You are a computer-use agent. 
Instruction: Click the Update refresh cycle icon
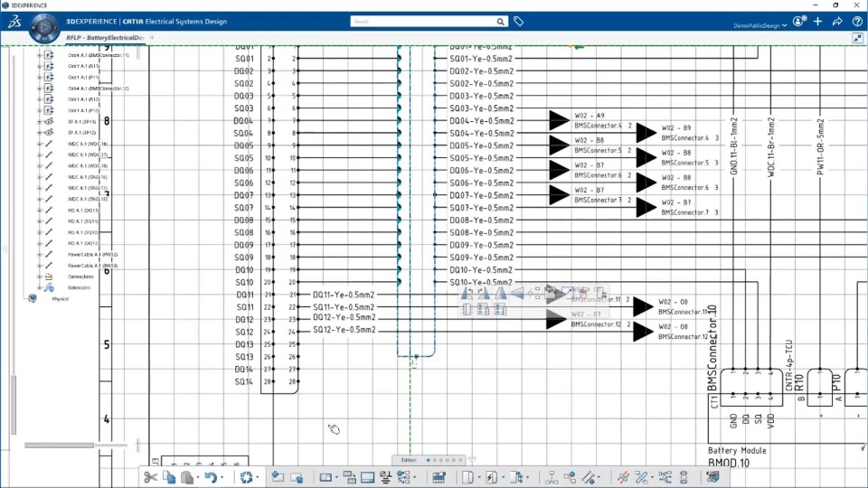[246, 477]
